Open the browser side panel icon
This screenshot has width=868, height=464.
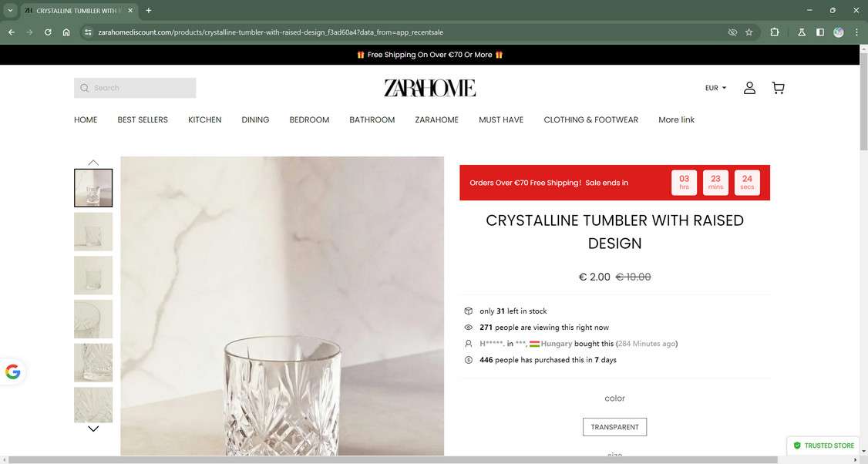click(x=820, y=32)
